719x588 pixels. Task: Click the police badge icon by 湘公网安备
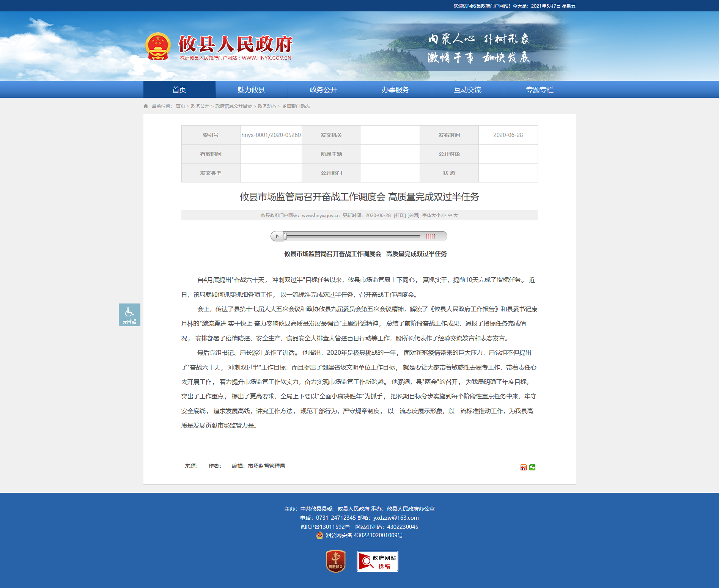point(320,535)
